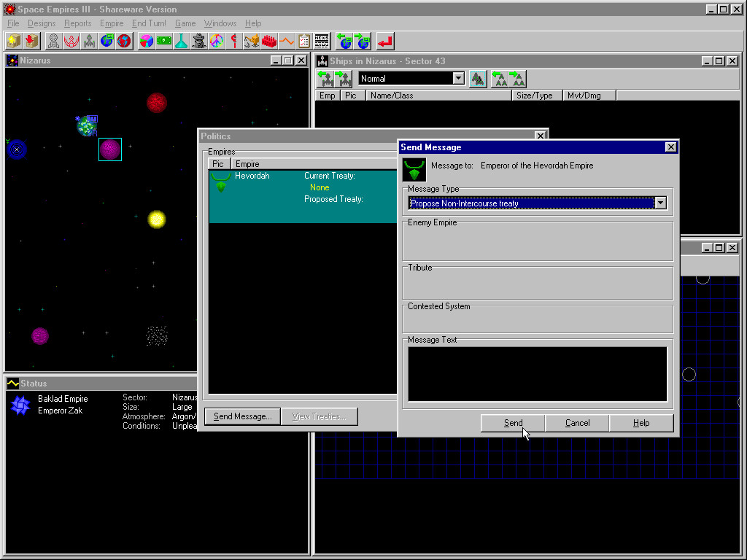Select the yellow star on the map
This screenshot has width=747, height=560.
tap(157, 219)
